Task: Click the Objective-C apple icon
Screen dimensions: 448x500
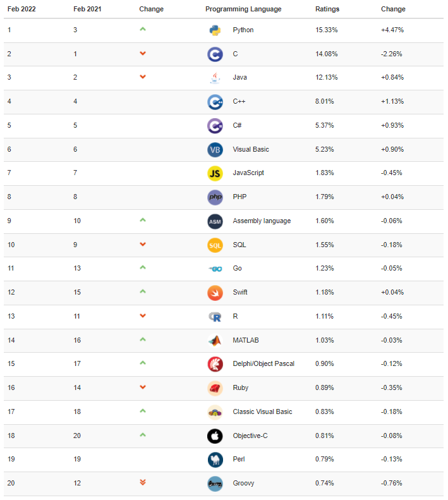Action: pyautogui.click(x=215, y=436)
